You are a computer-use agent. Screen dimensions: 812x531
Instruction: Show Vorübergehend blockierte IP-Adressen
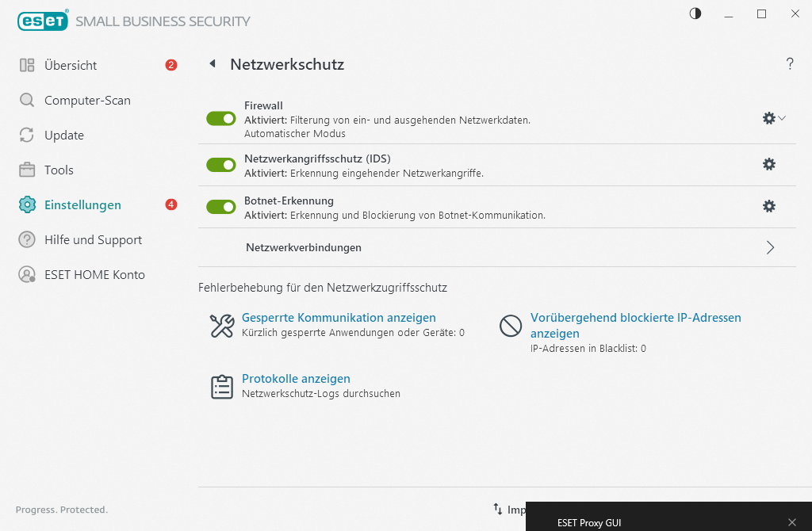click(636, 317)
